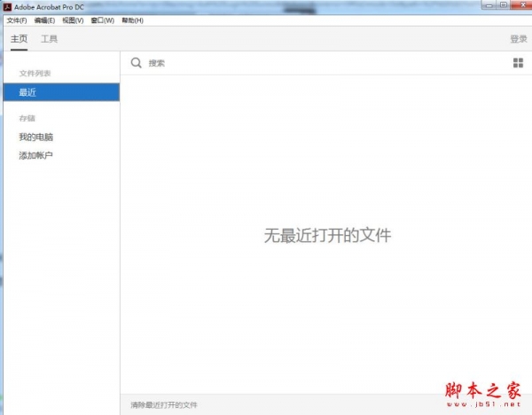This screenshot has width=532, height=415.
Task: Click 添加帐户 to add an account
Action: pyautogui.click(x=35, y=155)
